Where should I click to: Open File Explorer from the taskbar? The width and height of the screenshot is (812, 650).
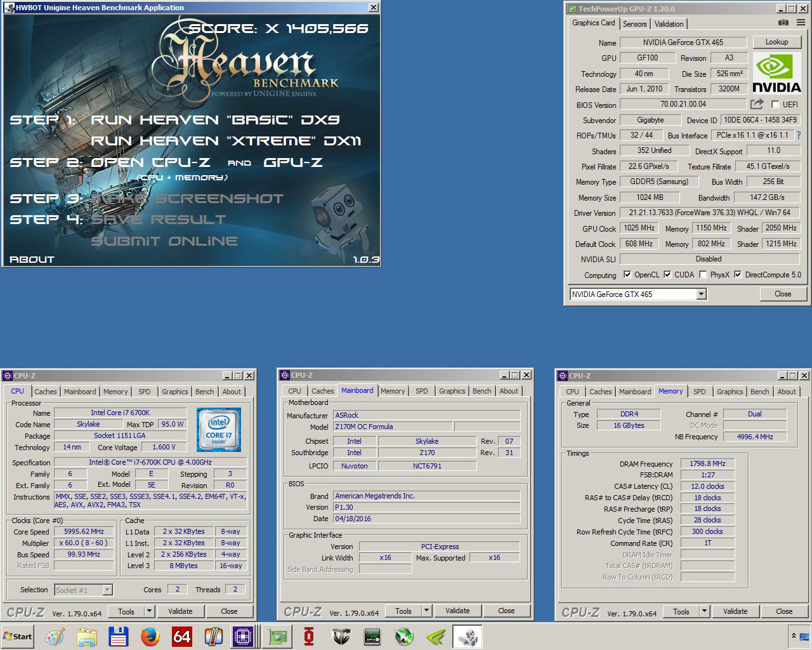pos(87,637)
